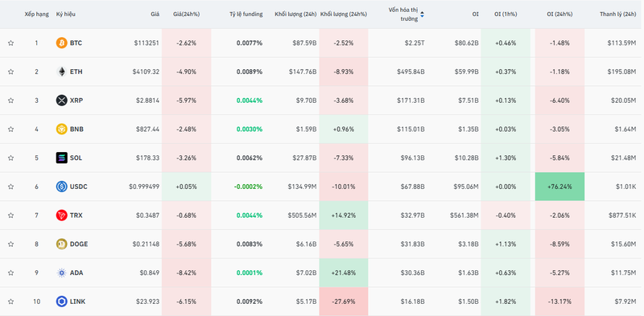This screenshot has width=644, height=316.
Task: Click the OI (24h%) column header
Action: (558, 14)
